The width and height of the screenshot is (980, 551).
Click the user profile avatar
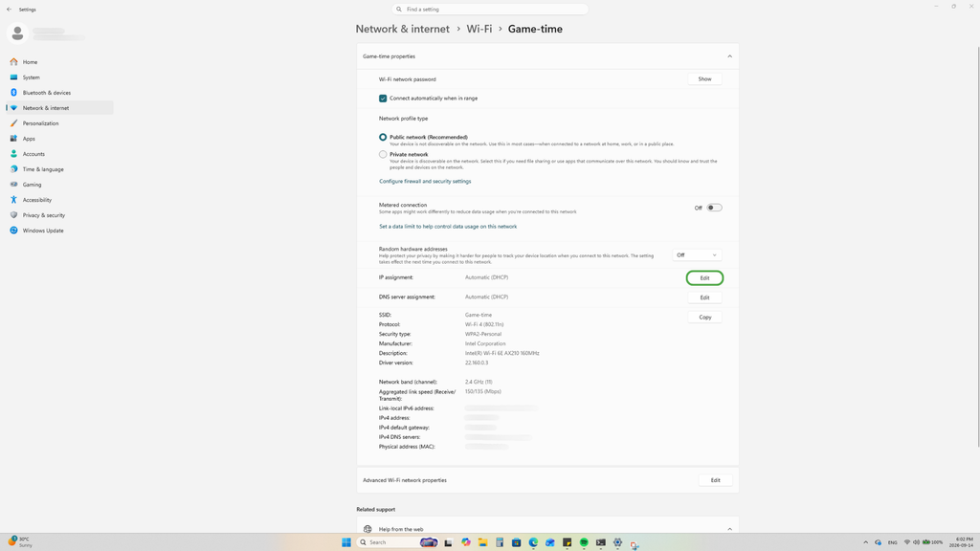tap(17, 33)
